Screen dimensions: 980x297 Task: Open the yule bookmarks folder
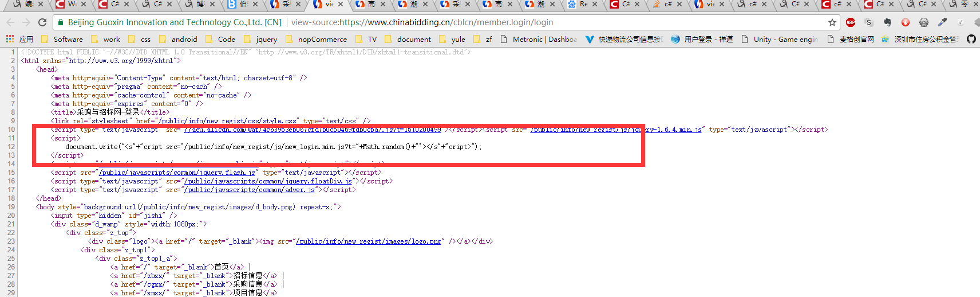[452, 39]
